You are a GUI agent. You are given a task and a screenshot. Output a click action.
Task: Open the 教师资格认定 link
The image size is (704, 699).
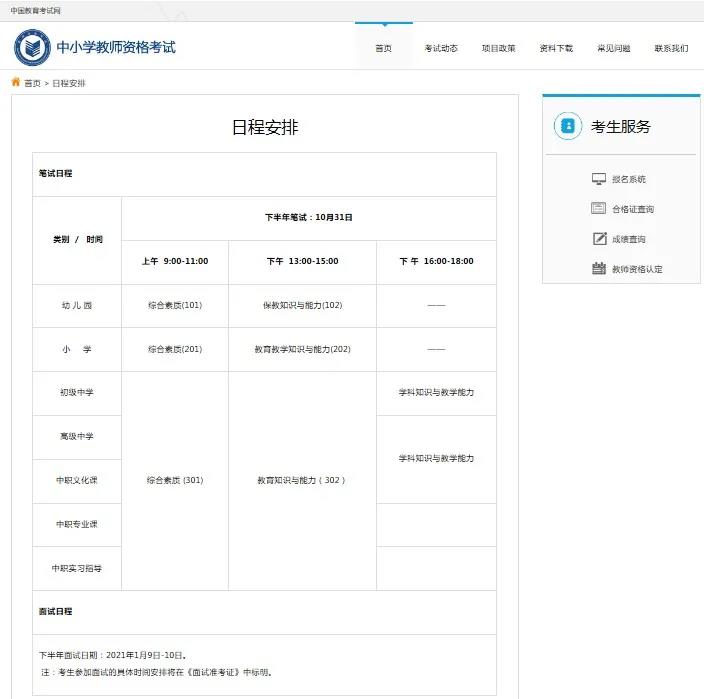tap(637, 269)
